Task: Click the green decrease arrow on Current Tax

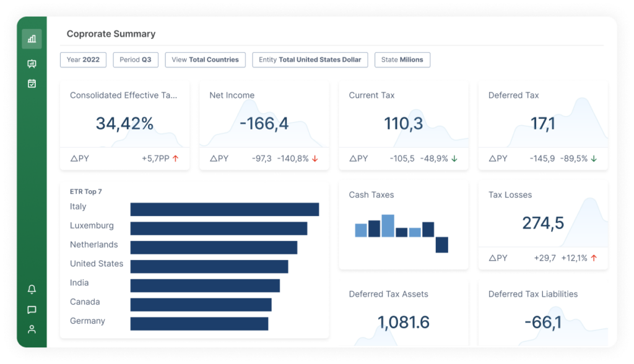Action: coord(454,158)
